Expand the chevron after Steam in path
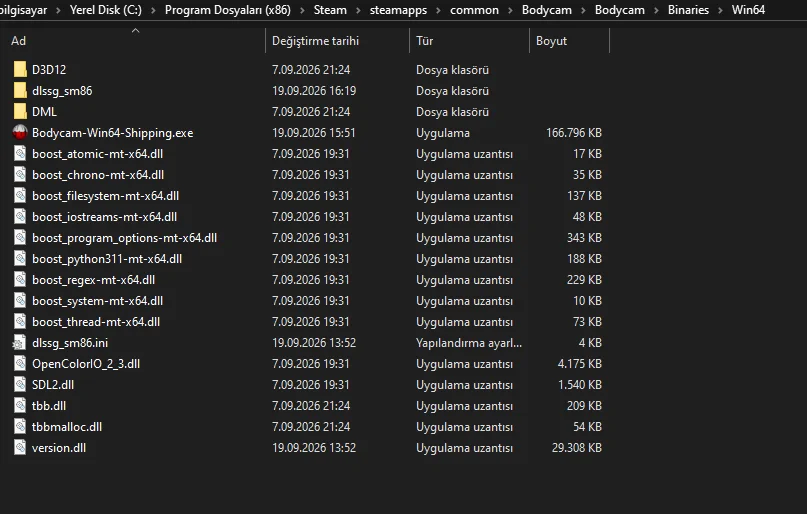 pos(358,10)
